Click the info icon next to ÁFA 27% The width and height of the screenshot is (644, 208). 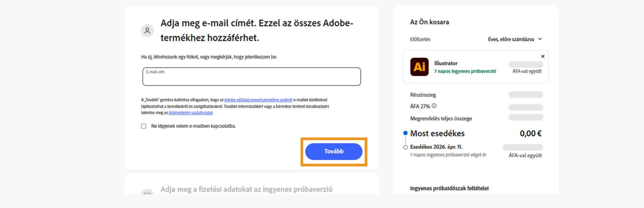(435, 106)
